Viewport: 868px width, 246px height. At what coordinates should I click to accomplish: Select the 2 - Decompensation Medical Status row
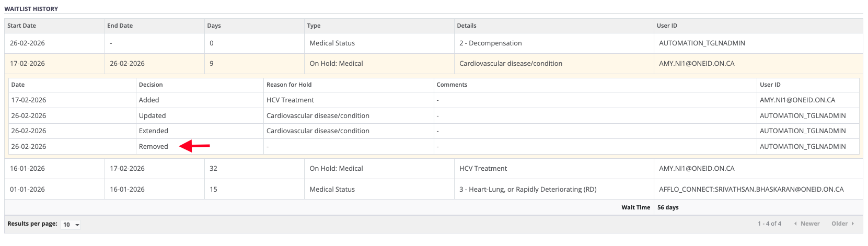pos(490,43)
